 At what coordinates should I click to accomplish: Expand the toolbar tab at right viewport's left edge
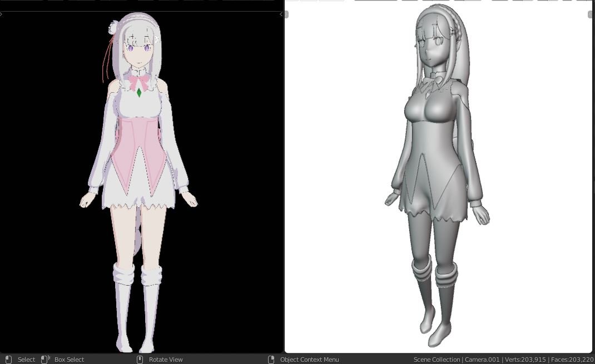pos(286,14)
